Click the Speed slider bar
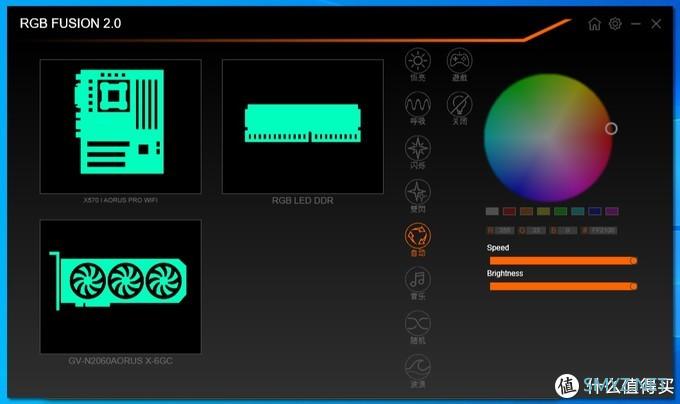Viewport: 680px width, 404px height. (x=563, y=261)
